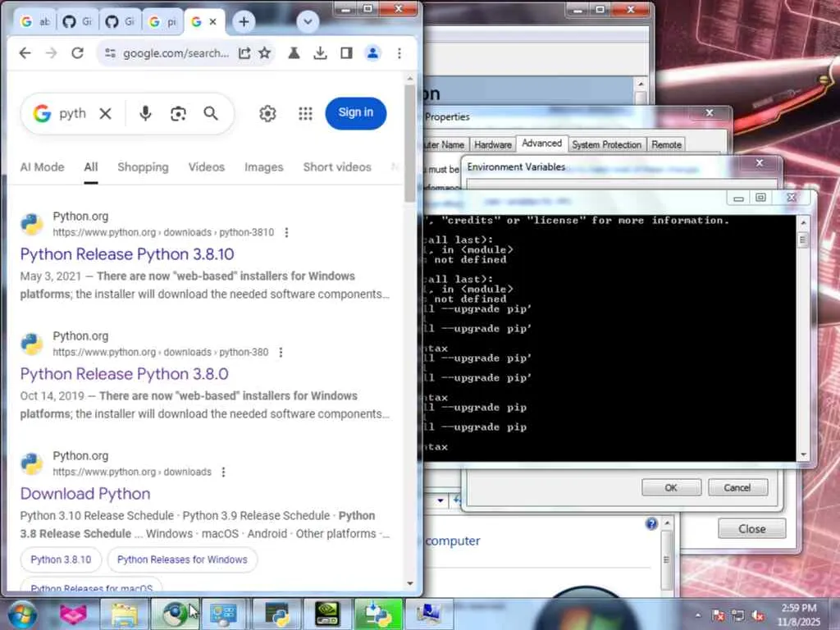Viewport: 840px width, 630px height.
Task: Switch to the 'pi' Google tab
Action: (162, 22)
